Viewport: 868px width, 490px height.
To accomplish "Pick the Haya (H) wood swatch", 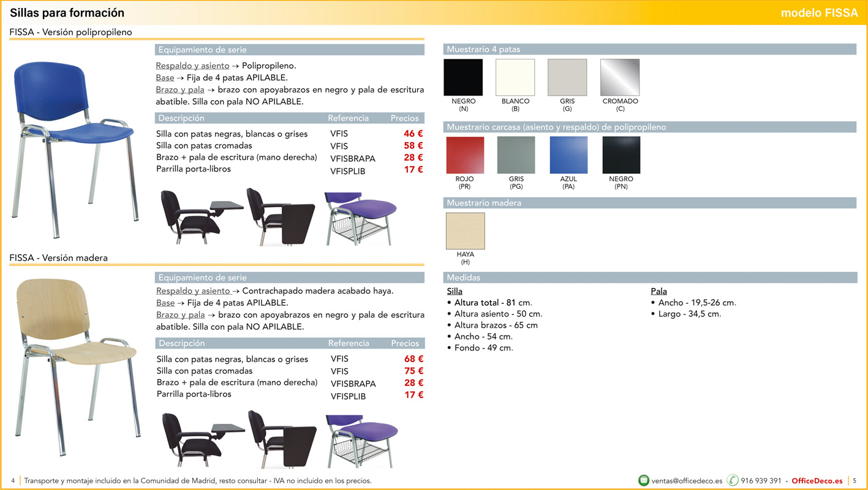I will pyautogui.click(x=466, y=231).
